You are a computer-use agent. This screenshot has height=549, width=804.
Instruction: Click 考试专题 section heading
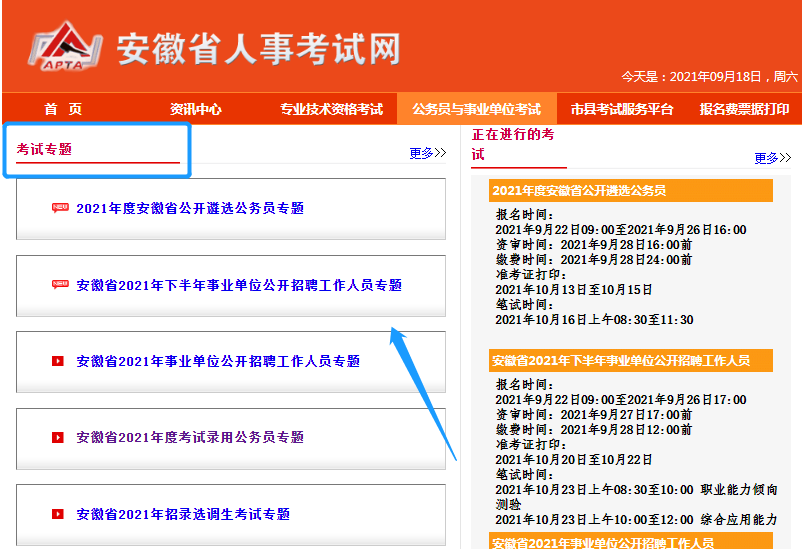[x=44, y=149]
